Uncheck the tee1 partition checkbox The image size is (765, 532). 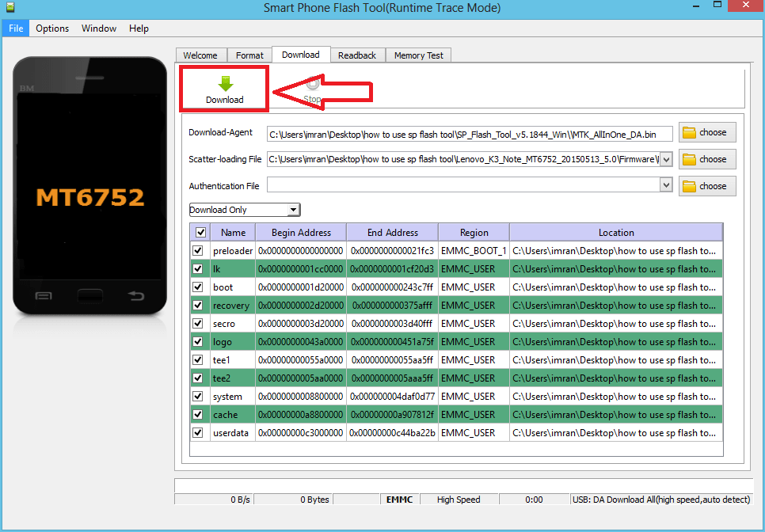(198, 360)
